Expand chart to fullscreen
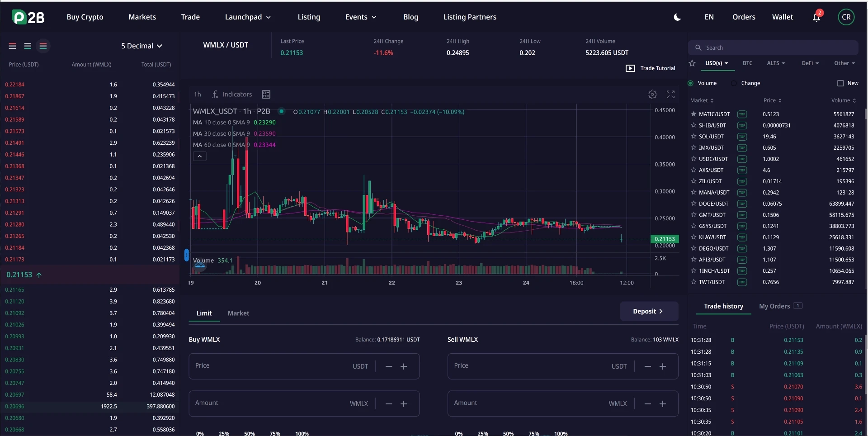Viewport: 868px width, 436px height. [670, 95]
